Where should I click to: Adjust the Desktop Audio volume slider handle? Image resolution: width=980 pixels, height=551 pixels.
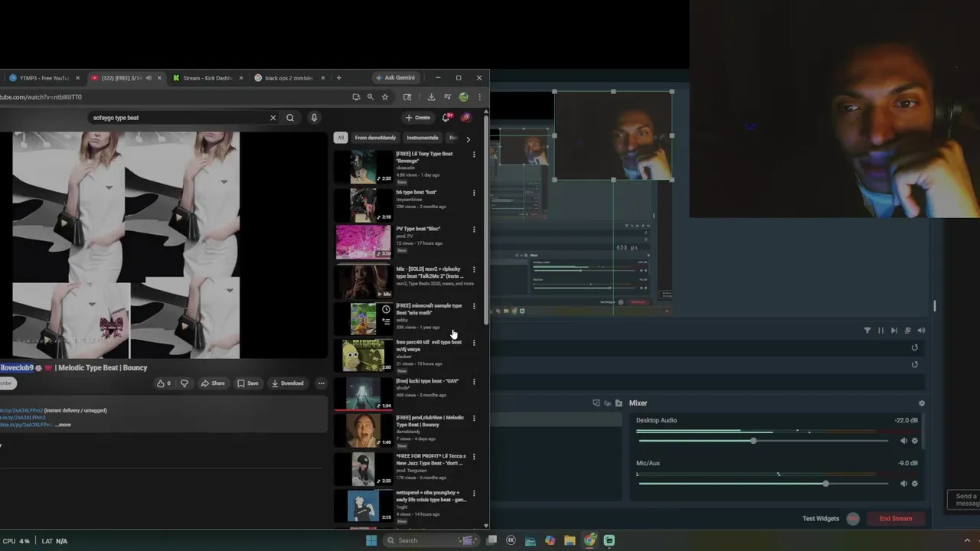pos(753,441)
